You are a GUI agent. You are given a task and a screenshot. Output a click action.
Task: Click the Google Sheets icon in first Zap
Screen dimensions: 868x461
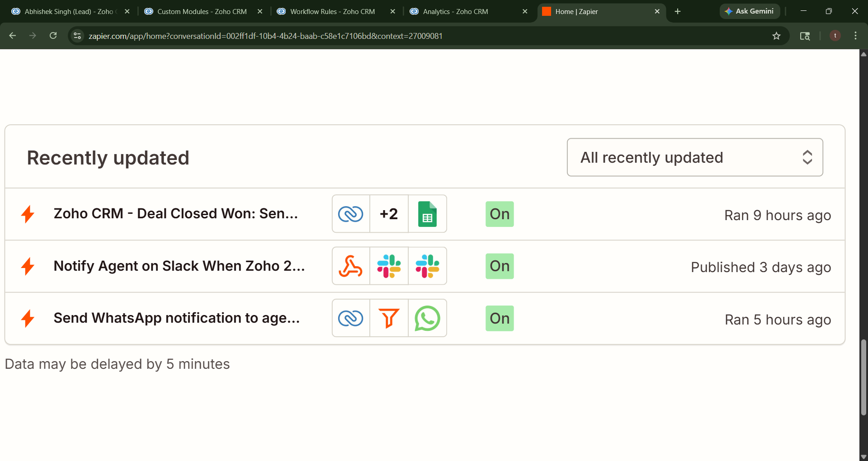pyautogui.click(x=427, y=214)
